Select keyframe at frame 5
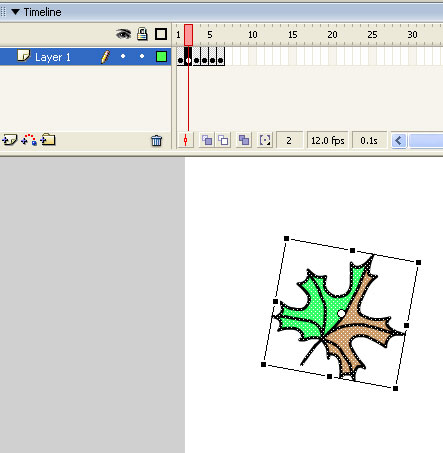Viewport: 443px width, 453px height. (x=212, y=56)
